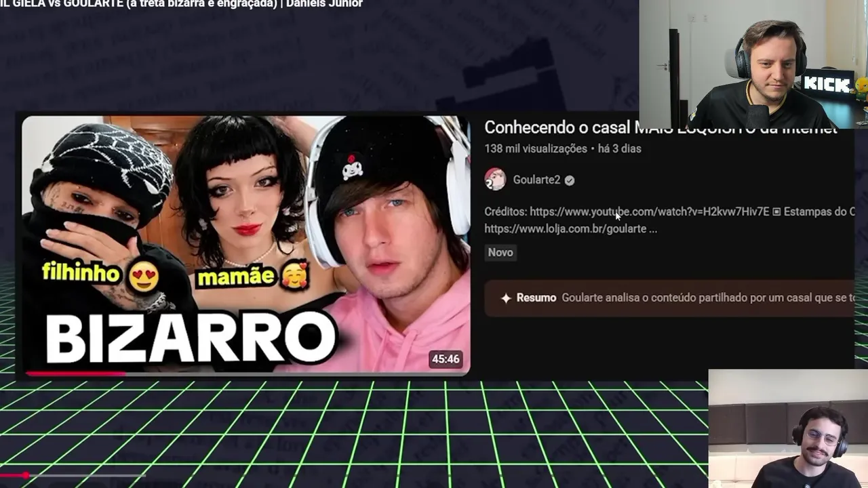Select the webcam feed of the bearded man with glasses

tap(788, 428)
